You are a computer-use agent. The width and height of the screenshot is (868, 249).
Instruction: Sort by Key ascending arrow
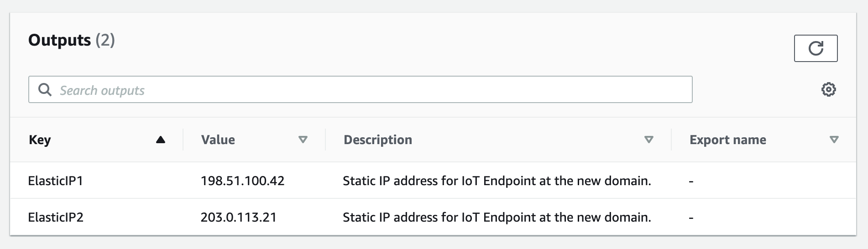pyautogui.click(x=160, y=140)
